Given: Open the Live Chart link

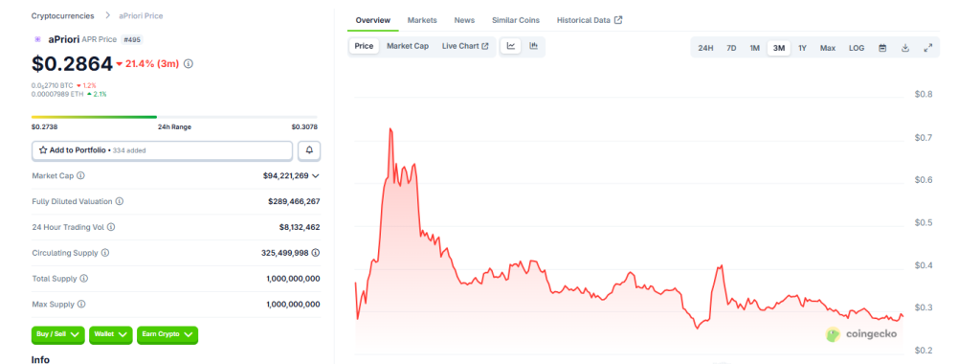Looking at the screenshot, I should [x=465, y=46].
